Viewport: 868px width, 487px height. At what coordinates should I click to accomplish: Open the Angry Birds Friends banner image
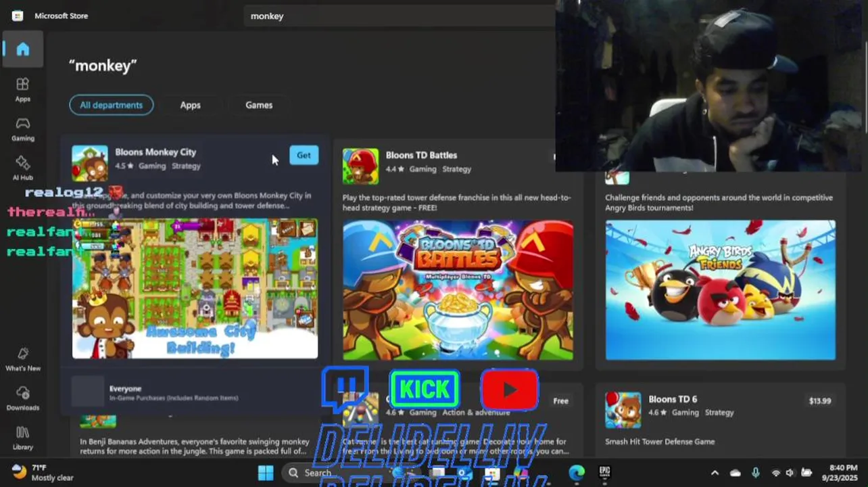point(720,290)
